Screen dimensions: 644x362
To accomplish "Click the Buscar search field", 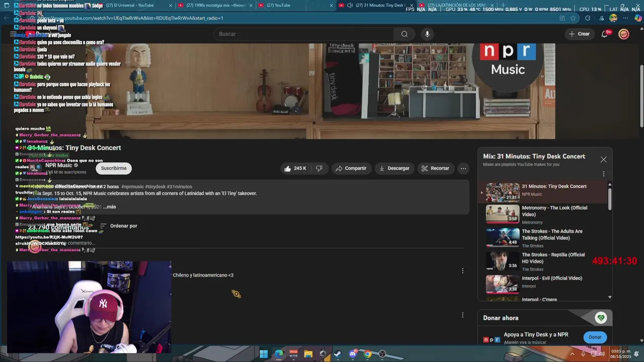I will [304, 34].
